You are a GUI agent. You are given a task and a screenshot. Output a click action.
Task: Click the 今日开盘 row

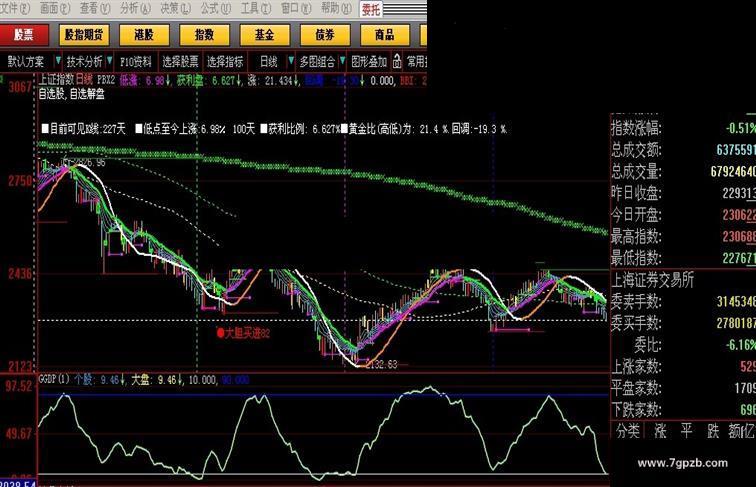coord(683,215)
